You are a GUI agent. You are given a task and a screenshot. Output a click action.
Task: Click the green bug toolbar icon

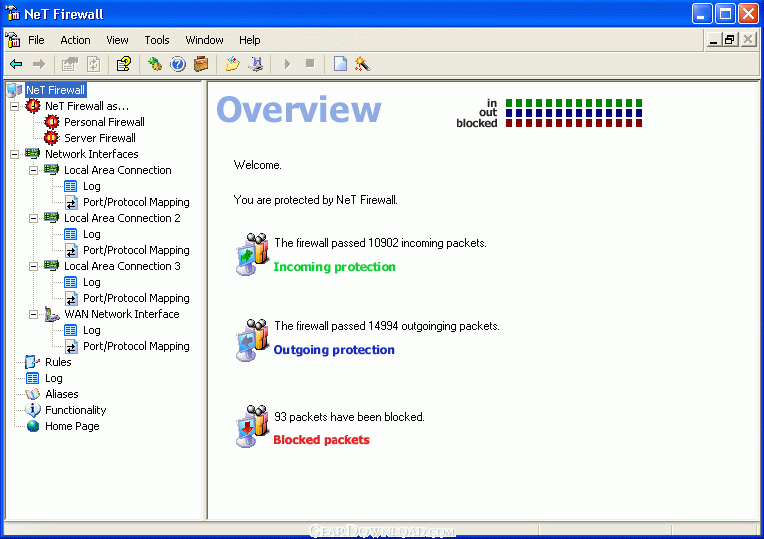point(155,64)
